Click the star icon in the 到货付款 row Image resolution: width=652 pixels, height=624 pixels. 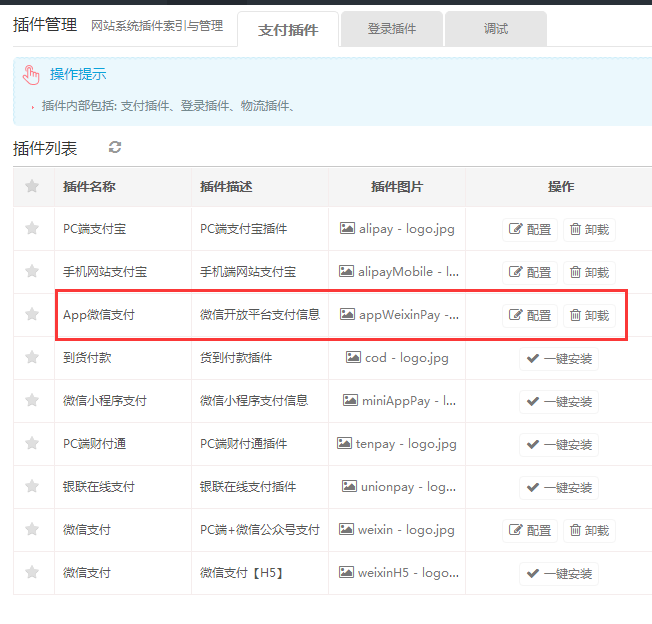point(32,358)
